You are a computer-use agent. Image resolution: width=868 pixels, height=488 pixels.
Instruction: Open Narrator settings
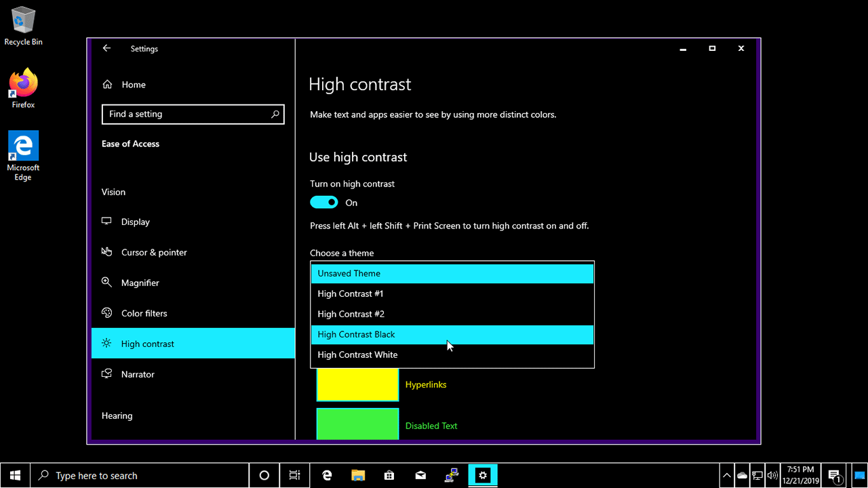click(193, 374)
